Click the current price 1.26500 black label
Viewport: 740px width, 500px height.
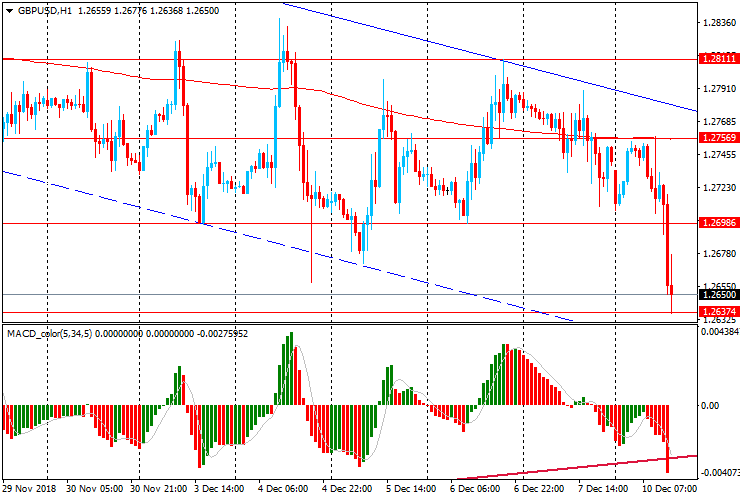coord(719,295)
